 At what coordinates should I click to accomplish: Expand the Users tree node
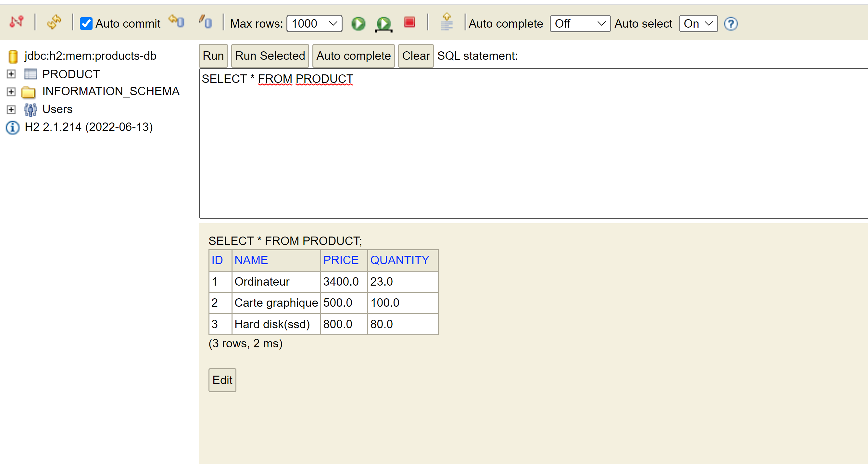pos(11,109)
